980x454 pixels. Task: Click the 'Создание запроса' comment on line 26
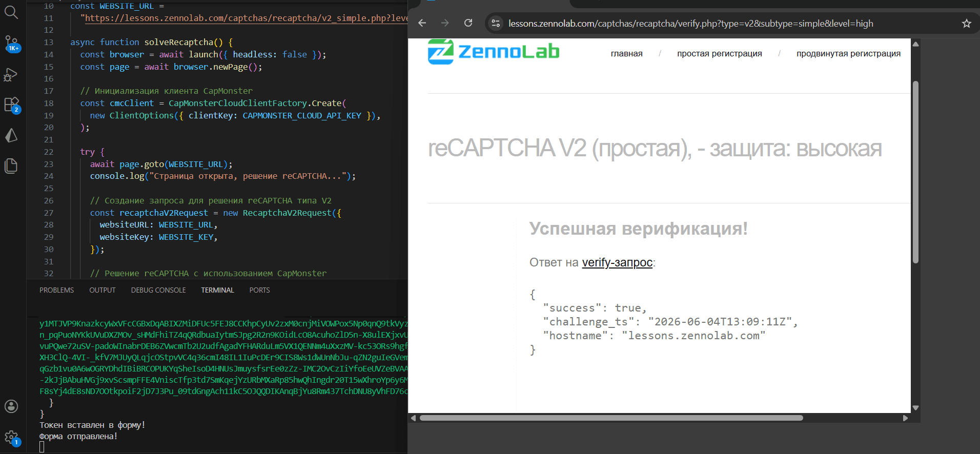coord(211,200)
